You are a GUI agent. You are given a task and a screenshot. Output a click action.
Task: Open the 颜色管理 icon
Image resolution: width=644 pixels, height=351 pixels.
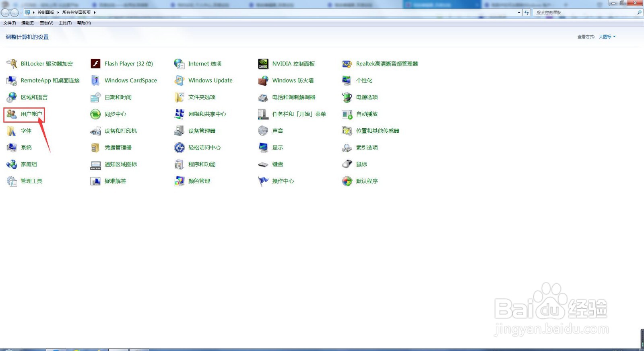(x=179, y=181)
